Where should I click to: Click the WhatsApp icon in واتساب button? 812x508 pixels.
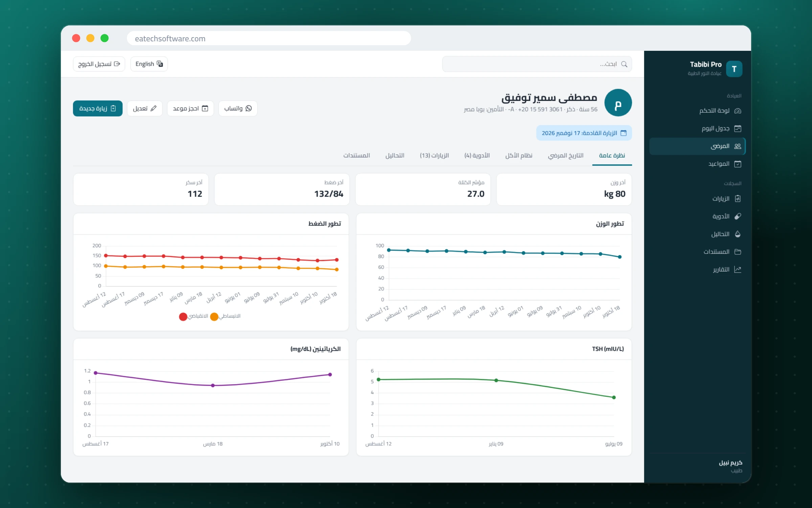(x=249, y=108)
